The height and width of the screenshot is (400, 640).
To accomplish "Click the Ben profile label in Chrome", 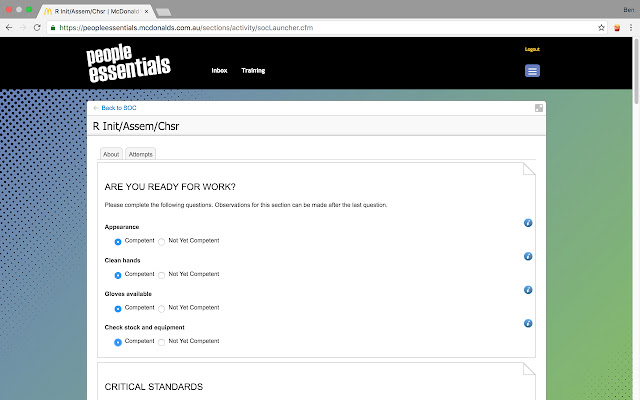I will 629,10.
